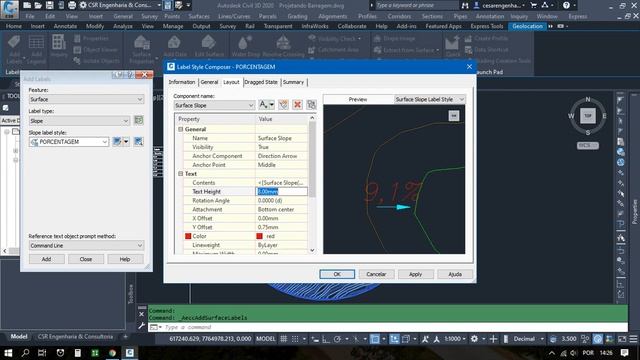The image size is (640, 360).
Task: Toggle ortho mode in the status bar
Action: click(x=326, y=339)
